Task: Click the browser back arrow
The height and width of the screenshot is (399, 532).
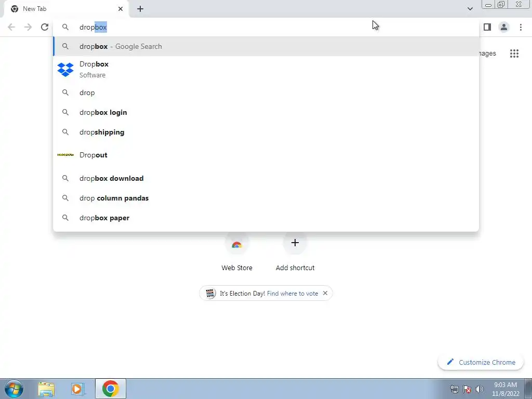Action: tap(11, 27)
